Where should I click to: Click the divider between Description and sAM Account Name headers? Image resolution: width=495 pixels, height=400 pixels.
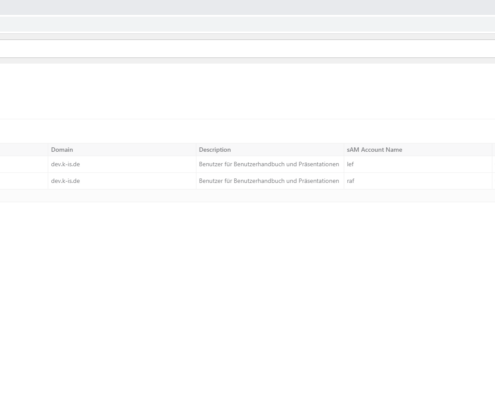[x=344, y=150]
